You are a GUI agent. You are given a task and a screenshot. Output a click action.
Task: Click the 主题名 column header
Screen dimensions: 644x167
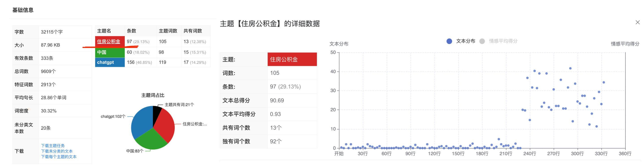tap(104, 31)
